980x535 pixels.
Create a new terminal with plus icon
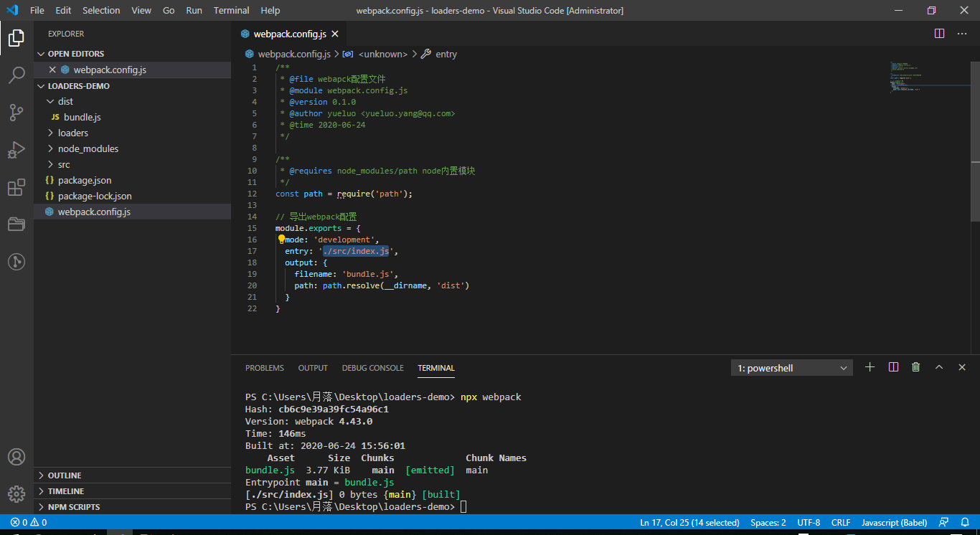(x=870, y=367)
